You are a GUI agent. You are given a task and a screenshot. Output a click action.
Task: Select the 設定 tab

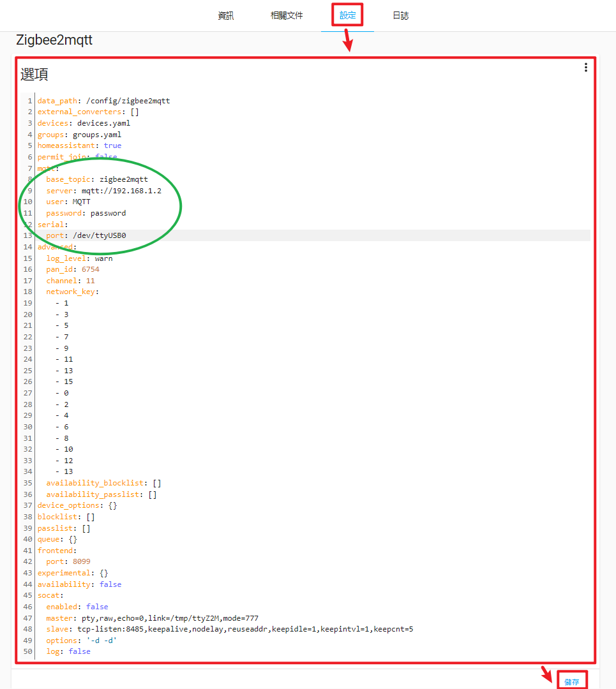(x=347, y=16)
